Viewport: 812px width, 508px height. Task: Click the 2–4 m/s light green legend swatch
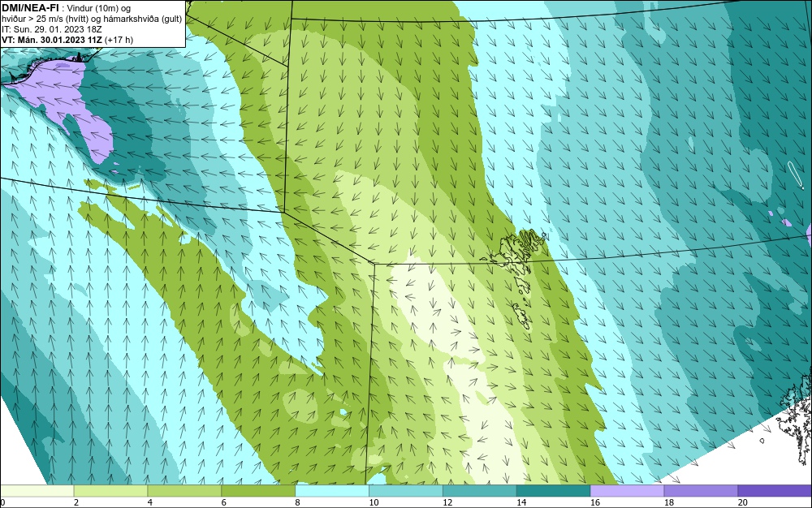(x=110, y=491)
